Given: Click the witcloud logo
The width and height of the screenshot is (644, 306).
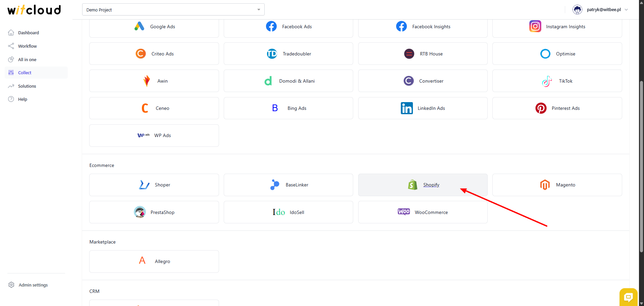Looking at the screenshot, I should tap(34, 10).
